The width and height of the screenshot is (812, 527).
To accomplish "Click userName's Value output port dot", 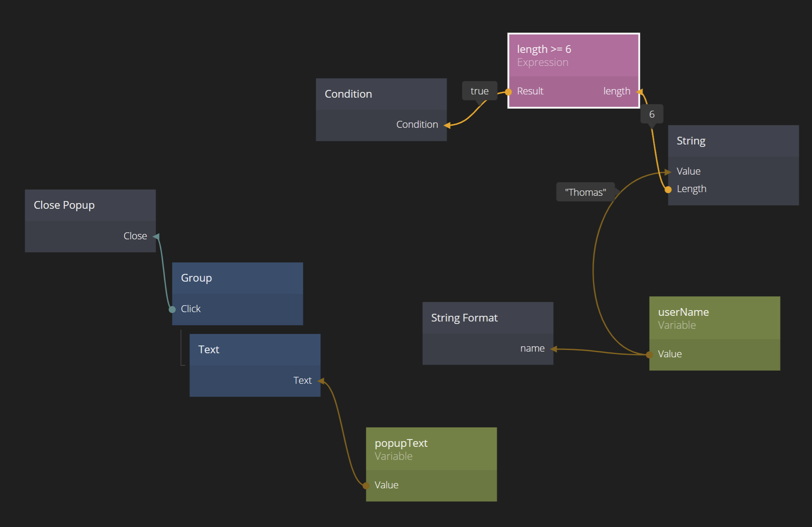I will pos(650,354).
